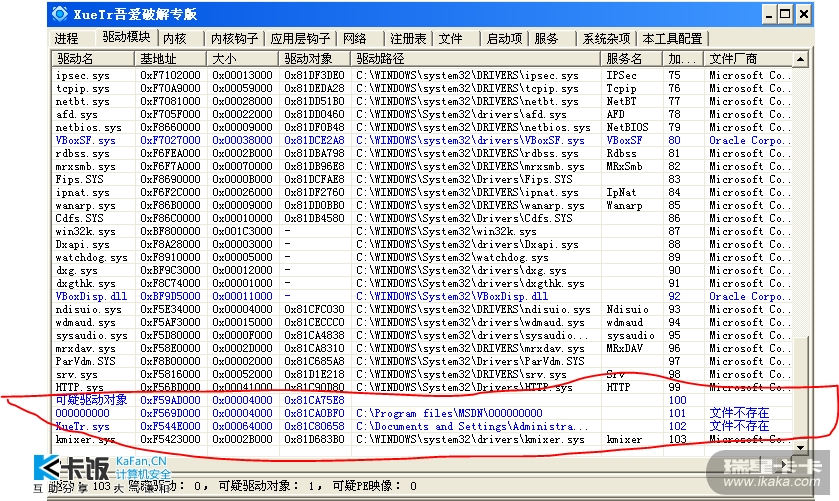Sort by the 驱动名 column header
839x501 pixels.
(93, 59)
